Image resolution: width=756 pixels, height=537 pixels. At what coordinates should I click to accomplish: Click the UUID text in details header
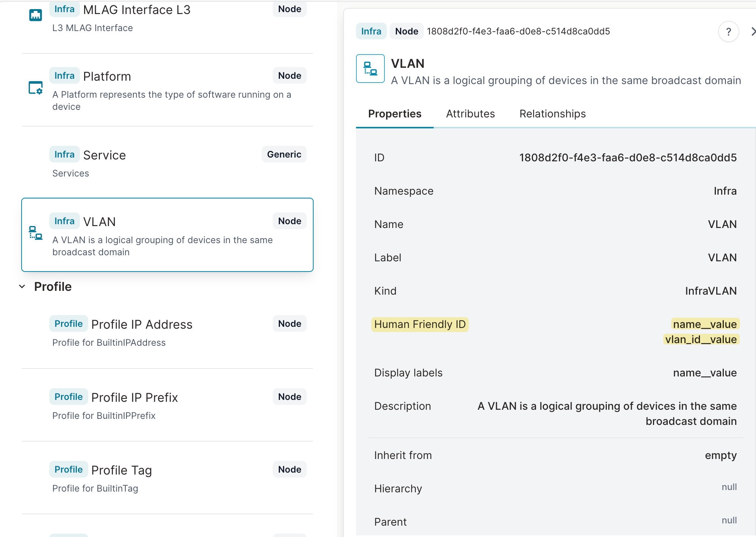coord(518,31)
